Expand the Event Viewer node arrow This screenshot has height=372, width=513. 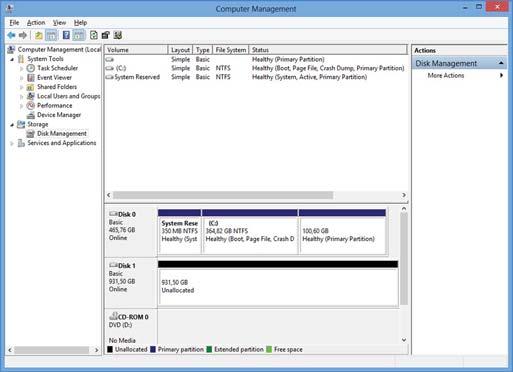click(21, 78)
